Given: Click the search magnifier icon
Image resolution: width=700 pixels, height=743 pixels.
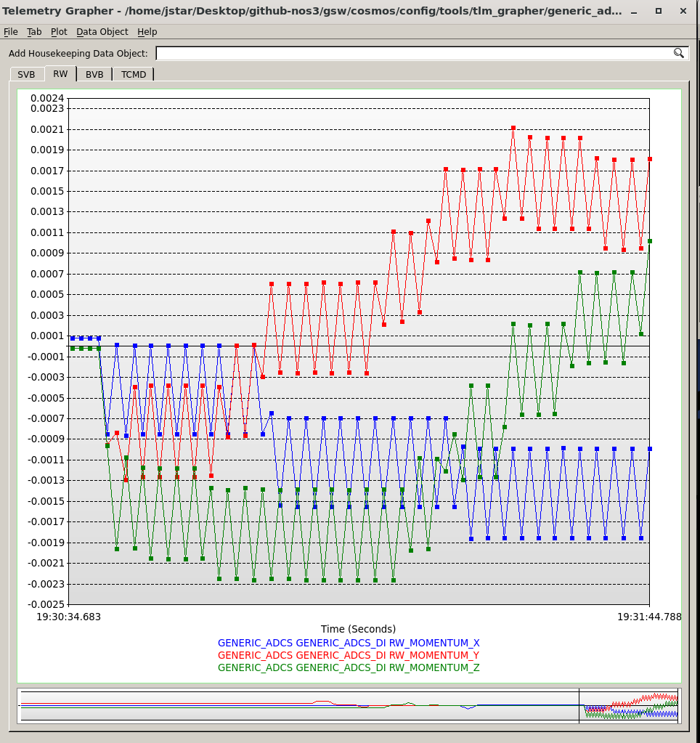Looking at the screenshot, I should coord(678,53).
